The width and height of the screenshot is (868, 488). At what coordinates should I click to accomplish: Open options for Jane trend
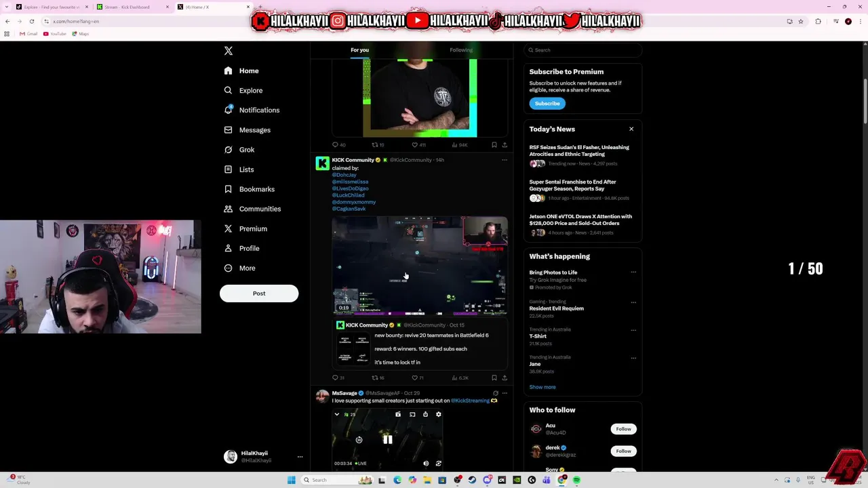coord(633,358)
